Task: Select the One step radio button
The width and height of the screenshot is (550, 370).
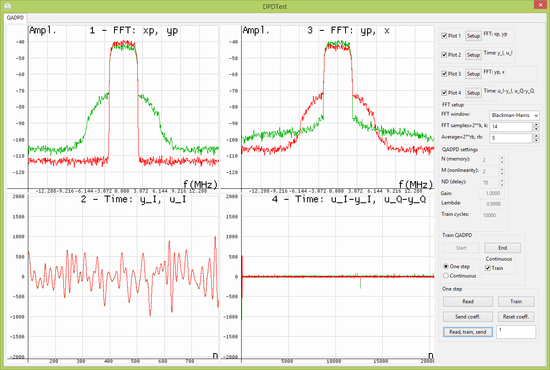Action: [446, 266]
